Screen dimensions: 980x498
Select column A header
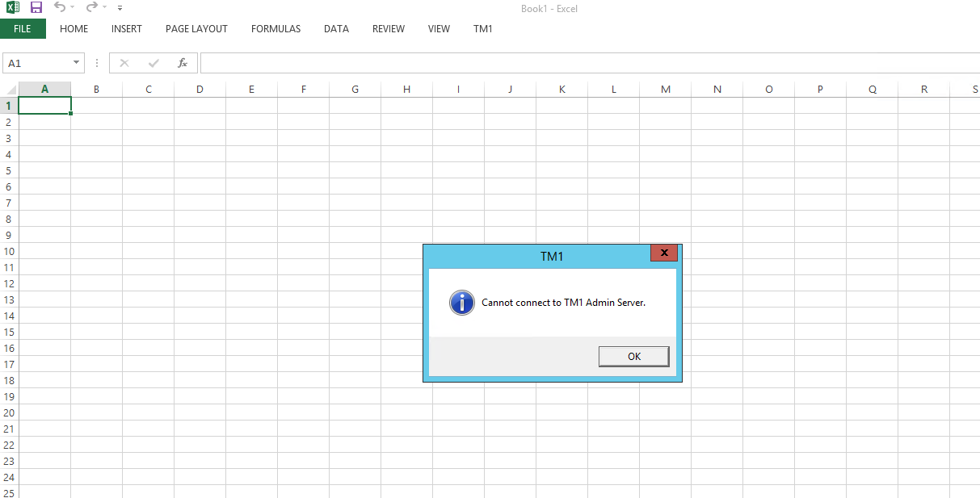pos(44,89)
